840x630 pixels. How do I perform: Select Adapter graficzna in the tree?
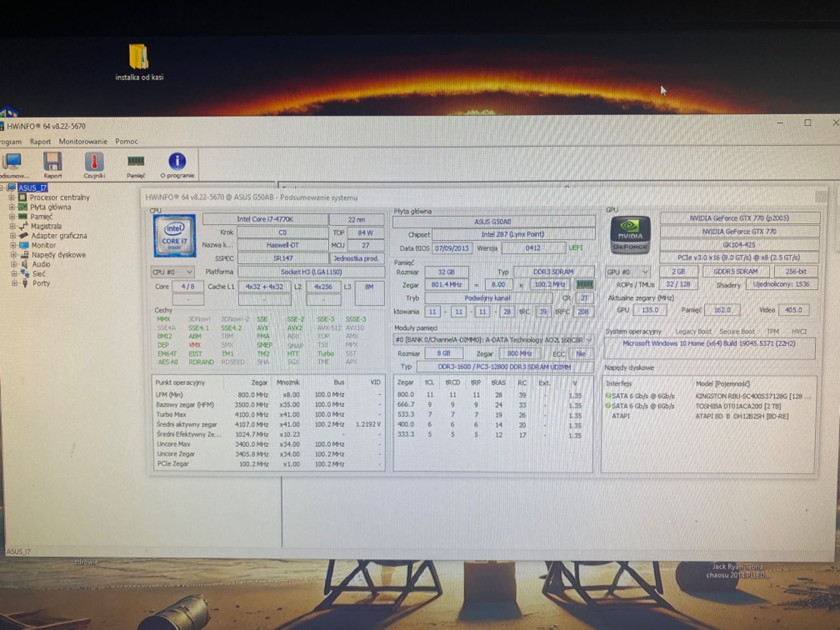pyautogui.click(x=59, y=236)
